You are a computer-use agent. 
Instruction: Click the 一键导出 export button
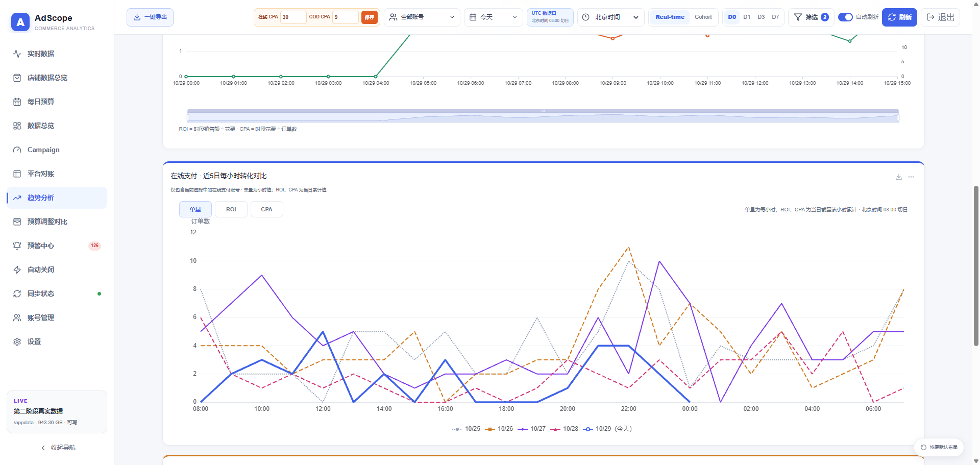pyautogui.click(x=150, y=17)
